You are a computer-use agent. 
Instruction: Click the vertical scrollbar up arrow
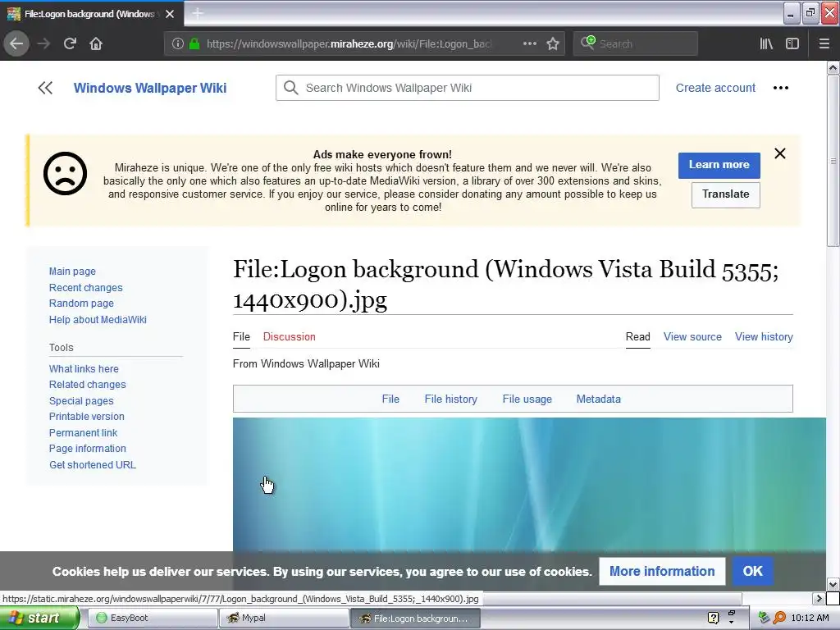coord(833,67)
